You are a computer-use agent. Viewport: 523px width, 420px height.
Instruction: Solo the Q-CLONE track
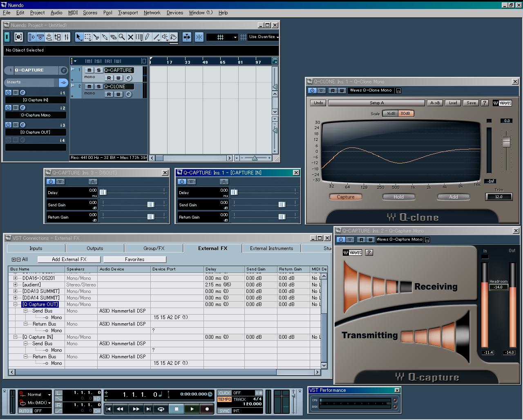pos(98,87)
